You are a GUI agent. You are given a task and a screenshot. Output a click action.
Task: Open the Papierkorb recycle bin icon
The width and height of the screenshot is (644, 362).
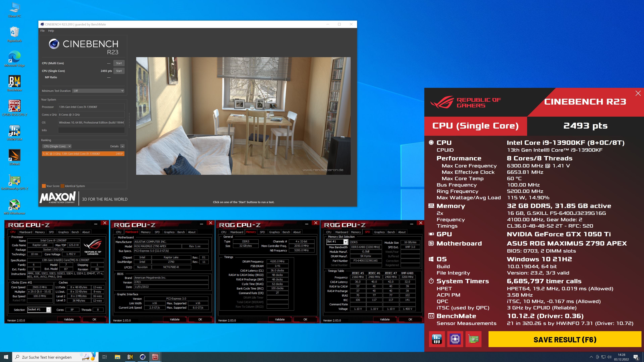14,35
